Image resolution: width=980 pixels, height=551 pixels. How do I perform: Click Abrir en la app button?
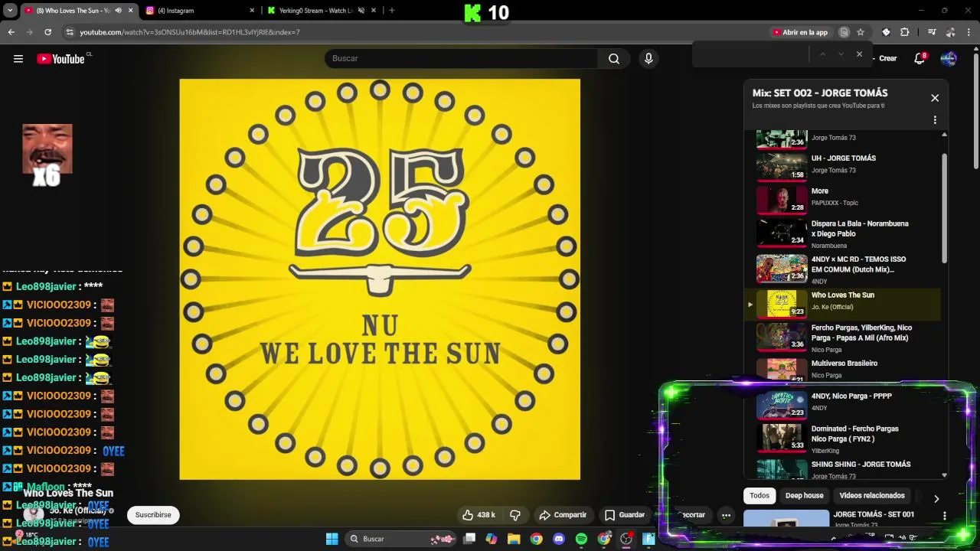point(801,32)
